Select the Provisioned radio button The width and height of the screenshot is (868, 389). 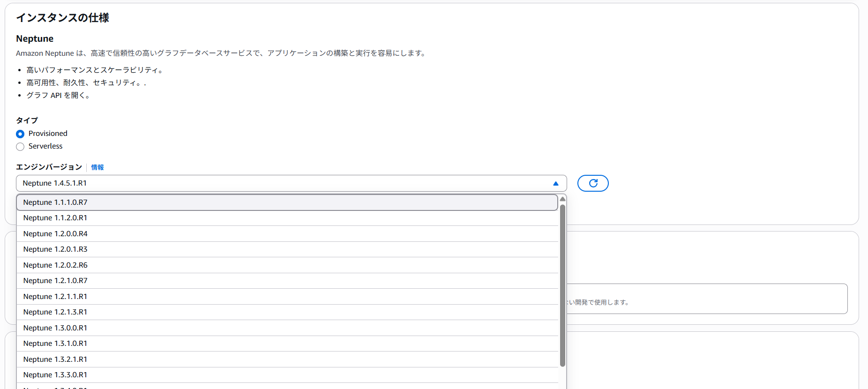pyautogui.click(x=20, y=134)
